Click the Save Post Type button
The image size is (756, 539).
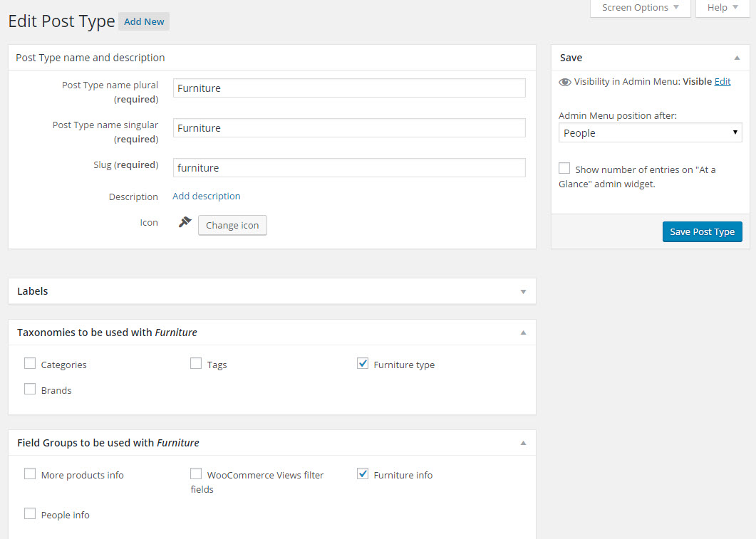(702, 231)
